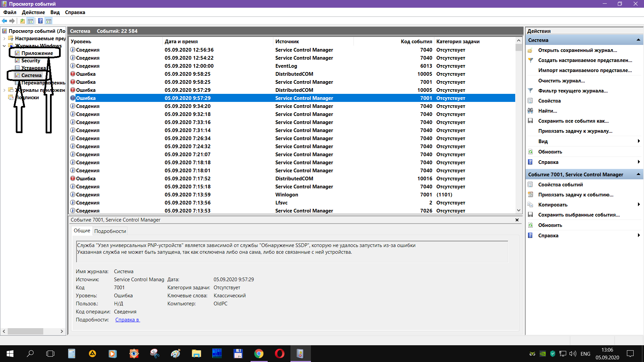
Task: Click the Back arrow toolbar icon
Action: (4, 21)
